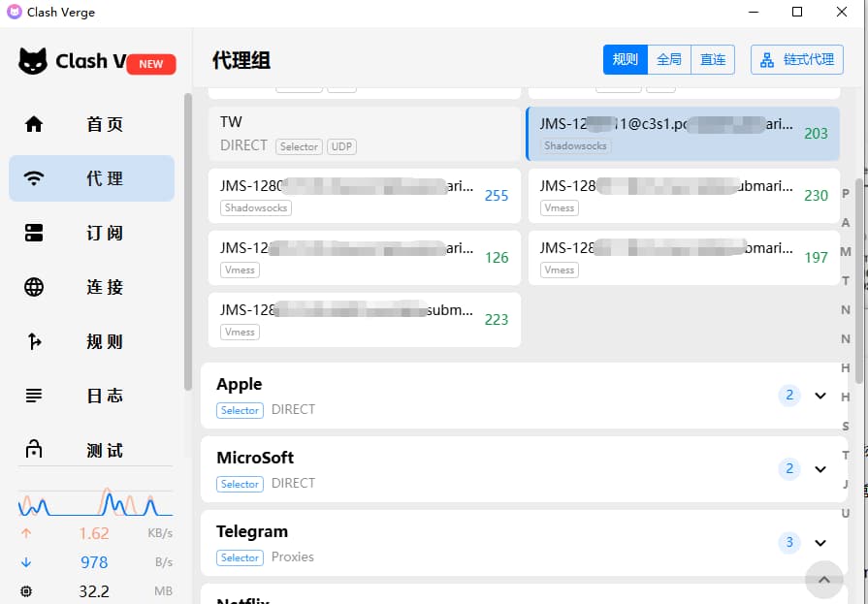Expand the Telegram proxy group
This screenshot has width=868, height=604.
pos(820,543)
